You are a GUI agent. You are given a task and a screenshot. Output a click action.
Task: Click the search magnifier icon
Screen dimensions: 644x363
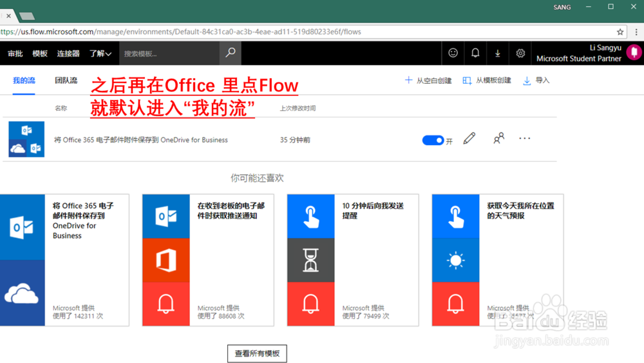click(231, 53)
